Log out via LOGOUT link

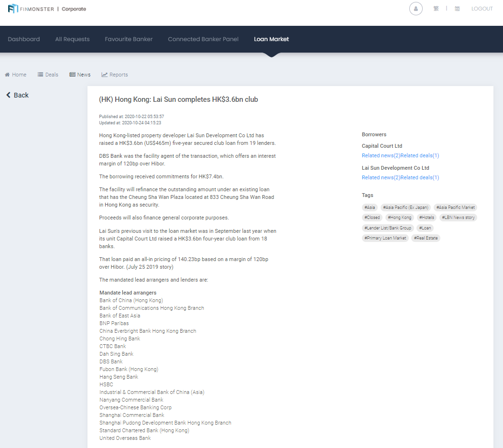coord(482,9)
